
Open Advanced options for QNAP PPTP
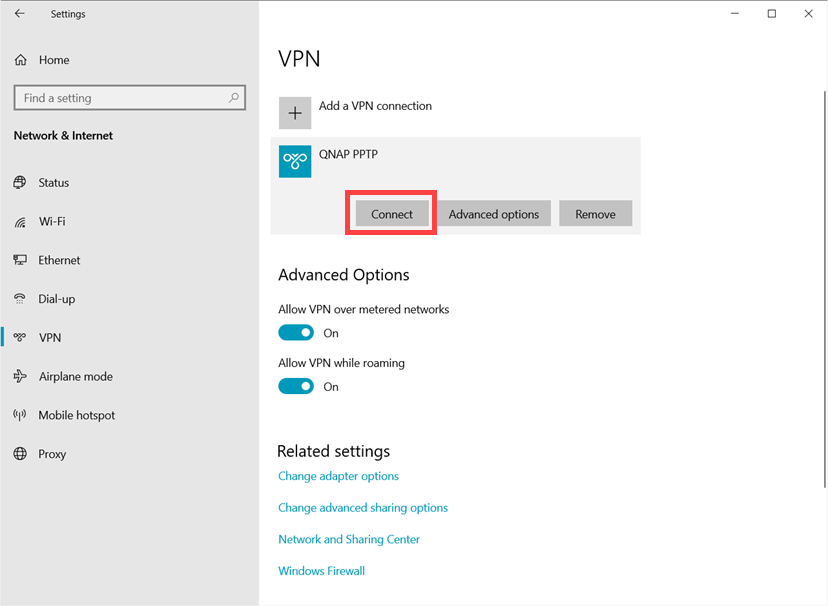tap(494, 214)
